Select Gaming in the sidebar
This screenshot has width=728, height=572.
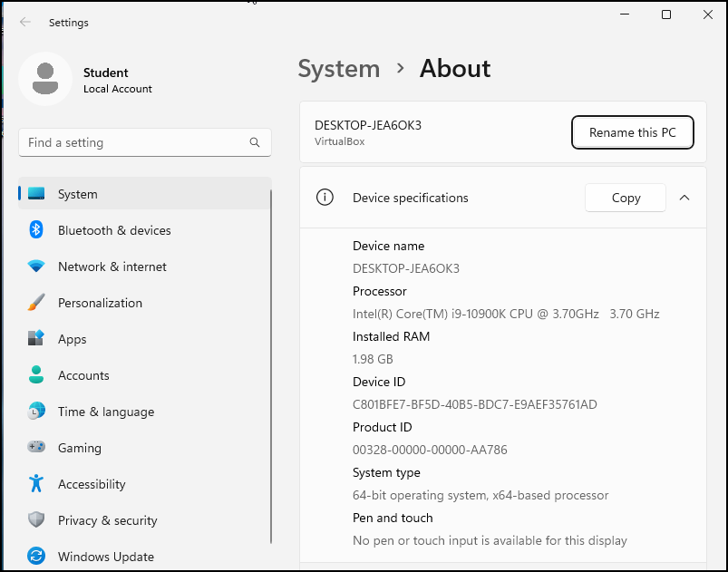point(144,447)
